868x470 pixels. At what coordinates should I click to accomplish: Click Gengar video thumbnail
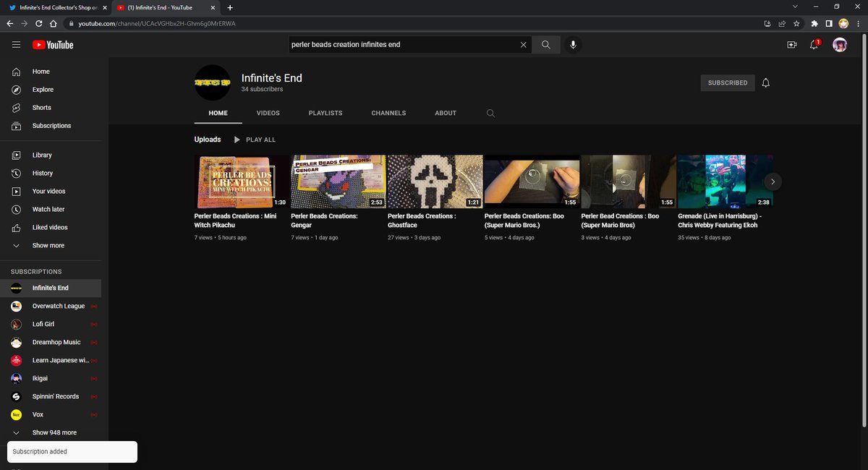pyautogui.click(x=338, y=181)
